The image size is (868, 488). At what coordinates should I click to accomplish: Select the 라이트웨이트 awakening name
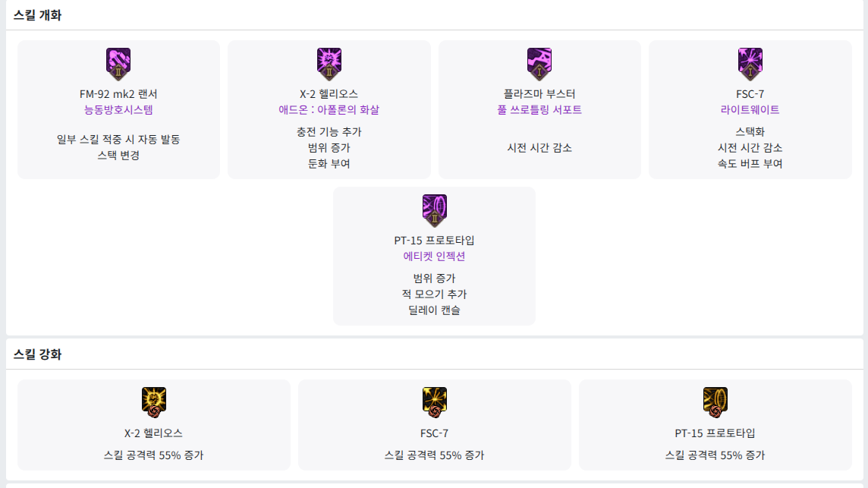click(x=750, y=110)
